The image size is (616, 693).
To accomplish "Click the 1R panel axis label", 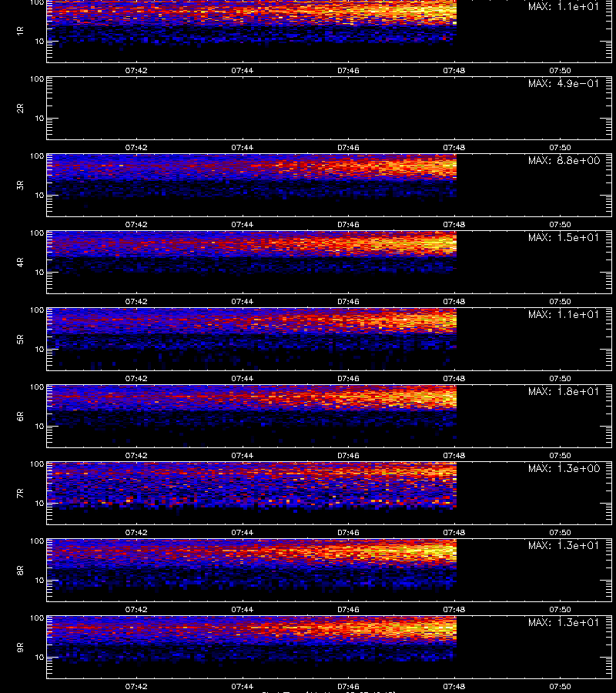I will click(20, 31).
